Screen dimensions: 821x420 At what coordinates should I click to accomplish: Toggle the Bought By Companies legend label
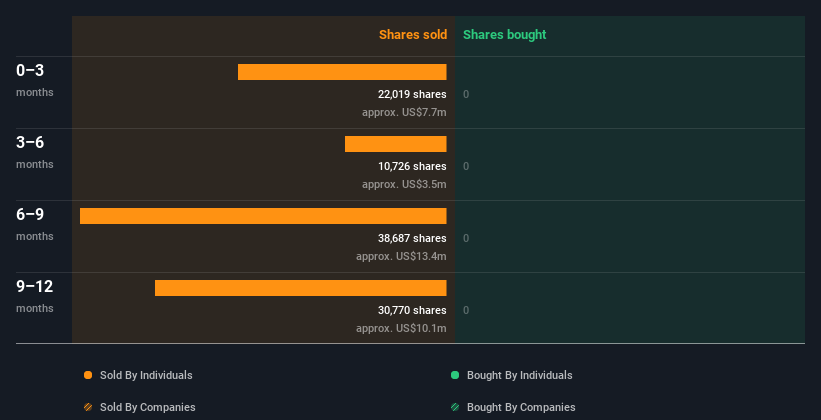521,407
